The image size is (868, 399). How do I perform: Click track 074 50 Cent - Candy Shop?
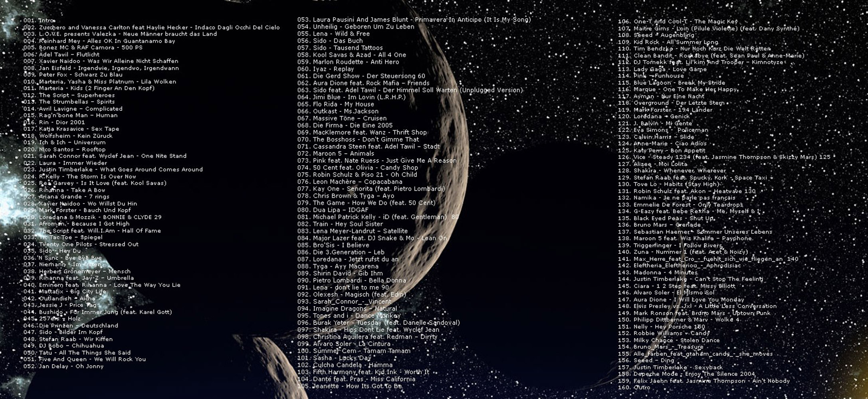click(357, 168)
